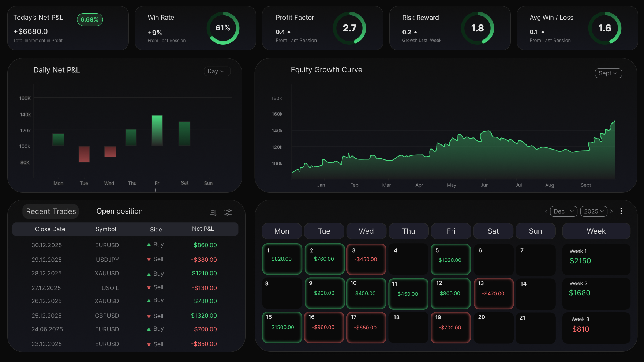The image size is (644, 362).
Task: Click the Net P&L column header
Action: pyautogui.click(x=203, y=229)
